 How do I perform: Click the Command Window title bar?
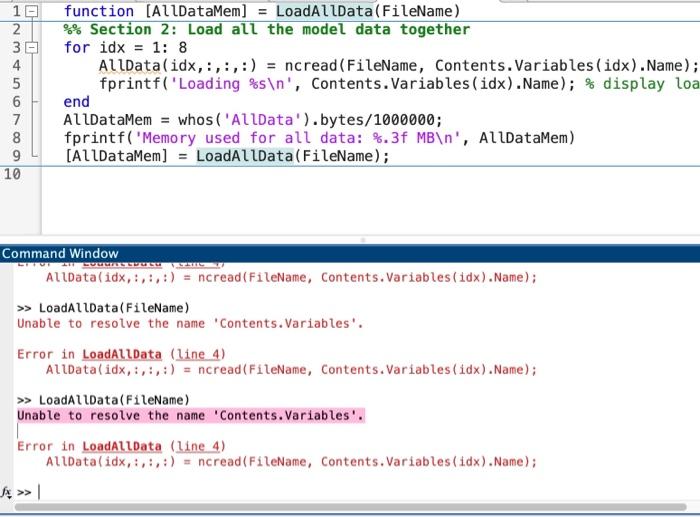tap(350, 254)
